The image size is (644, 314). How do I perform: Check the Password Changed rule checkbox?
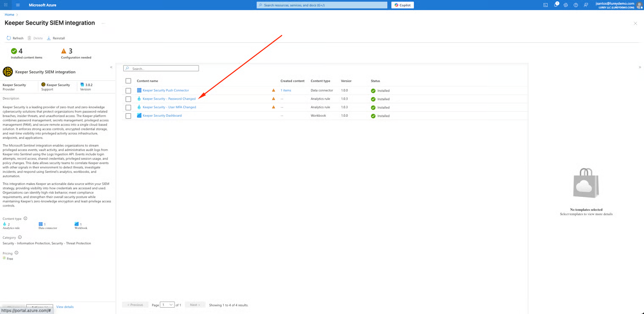(128, 99)
